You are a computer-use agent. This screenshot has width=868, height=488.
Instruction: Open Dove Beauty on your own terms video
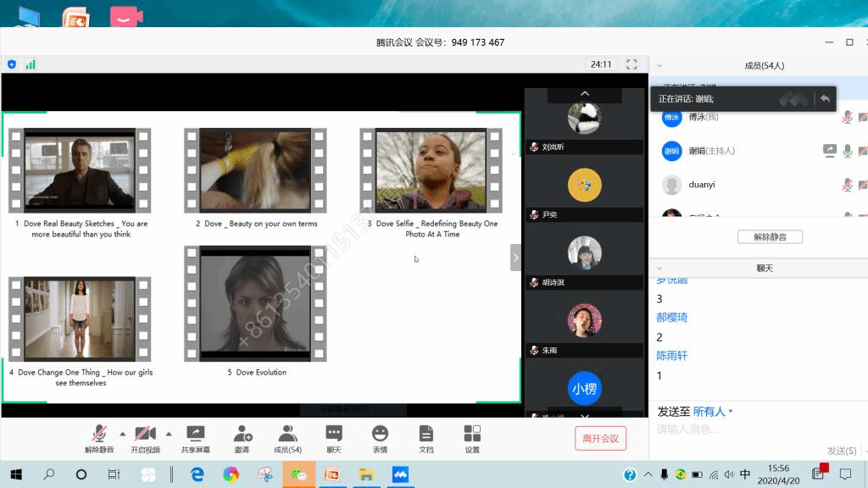point(255,170)
